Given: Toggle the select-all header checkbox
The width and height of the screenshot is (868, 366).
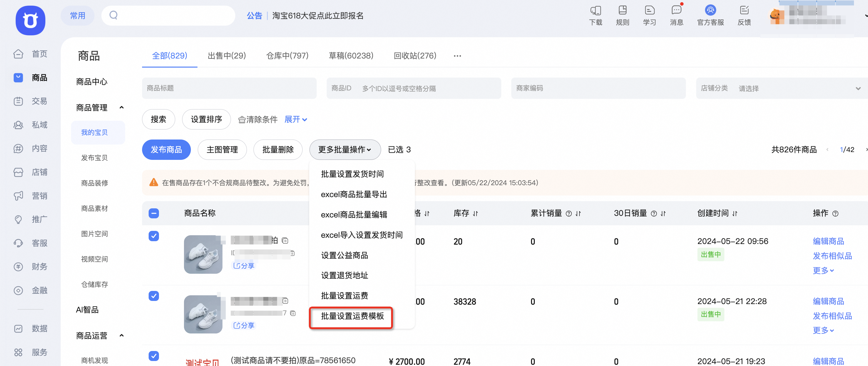Looking at the screenshot, I should [x=154, y=213].
